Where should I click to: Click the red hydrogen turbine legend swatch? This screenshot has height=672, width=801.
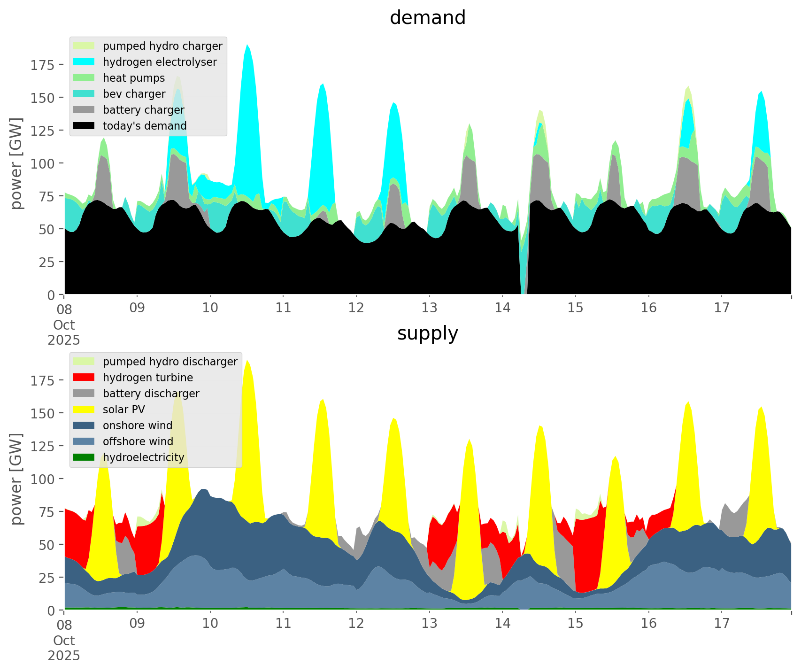point(85,378)
